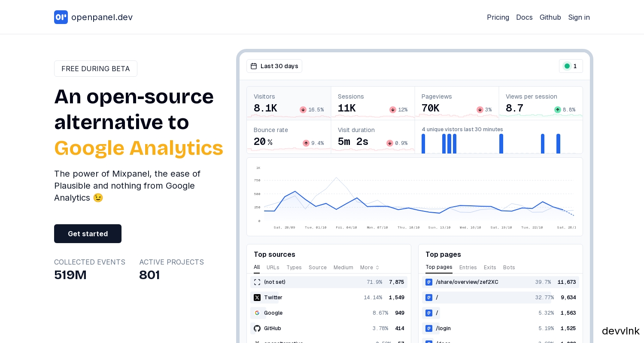
Task: Click the Get started button
Action: point(88,234)
